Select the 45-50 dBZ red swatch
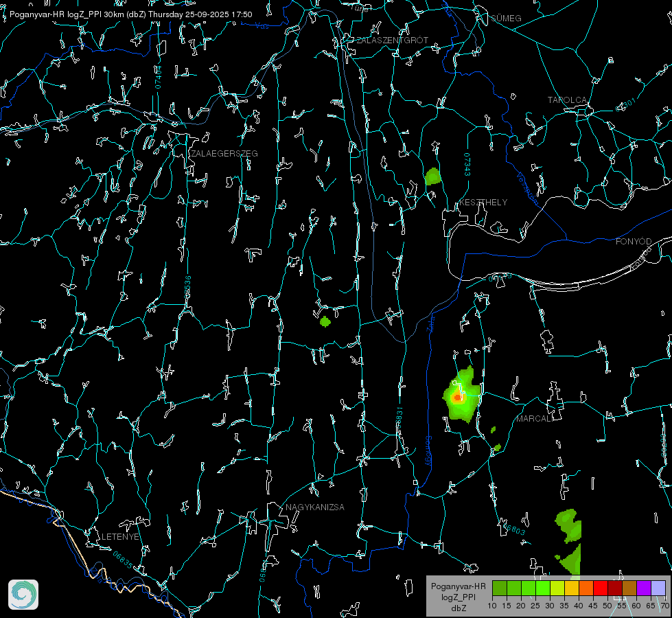The height and width of the screenshot is (618, 672). [601, 588]
